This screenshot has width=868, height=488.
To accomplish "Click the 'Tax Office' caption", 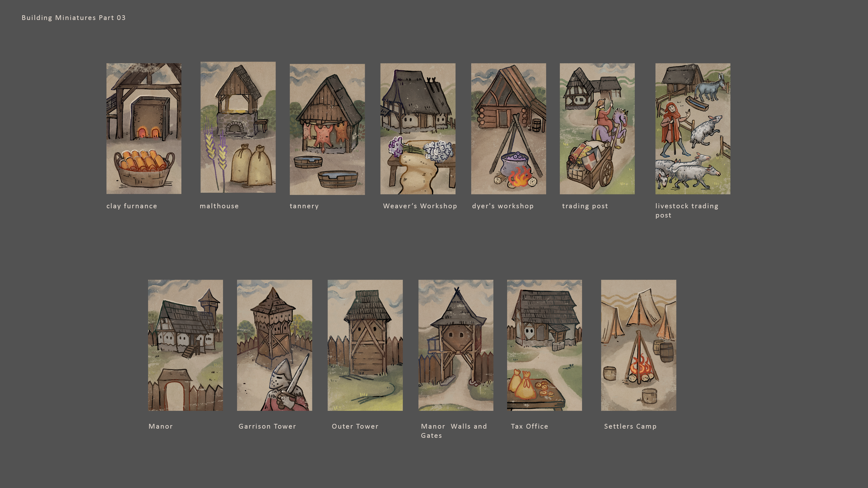I will pos(529,426).
